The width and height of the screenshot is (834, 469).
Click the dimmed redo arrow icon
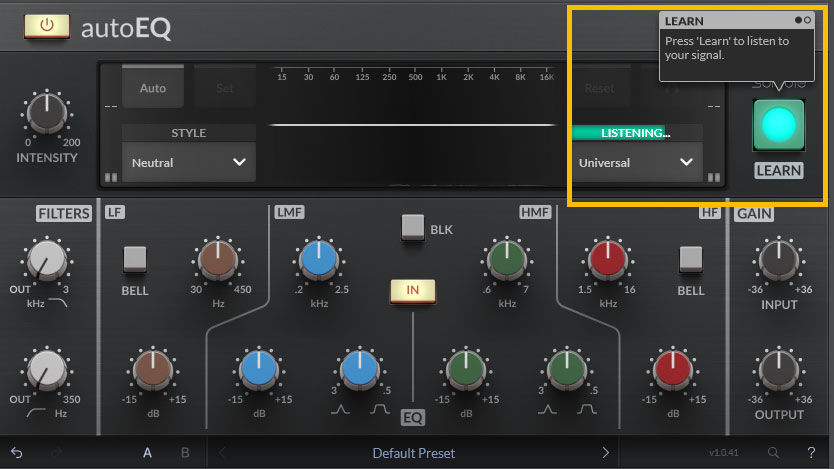point(56,453)
